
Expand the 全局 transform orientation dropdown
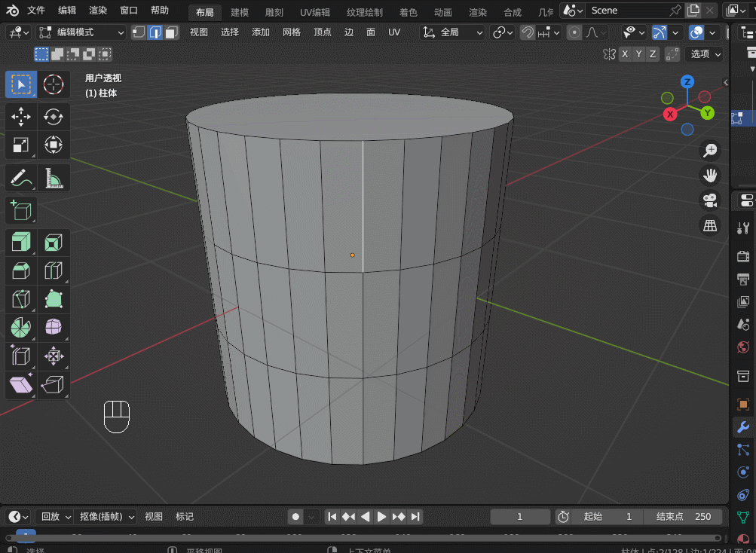(452, 32)
